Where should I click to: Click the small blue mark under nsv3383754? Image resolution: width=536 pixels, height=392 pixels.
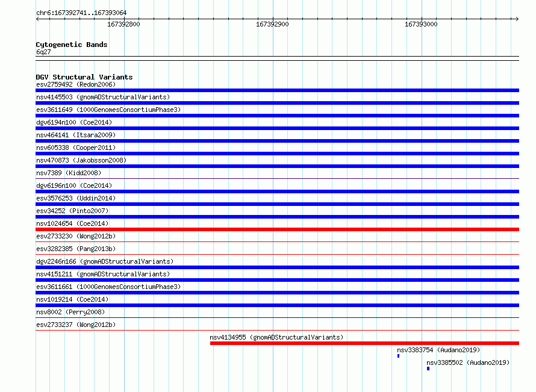[398, 356]
